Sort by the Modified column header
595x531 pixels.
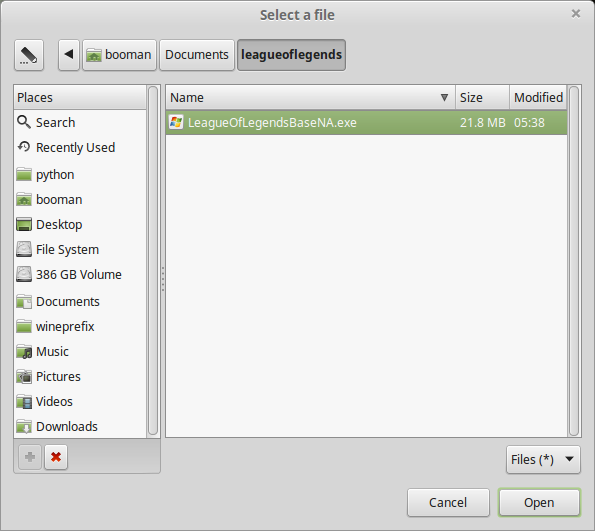(538, 98)
